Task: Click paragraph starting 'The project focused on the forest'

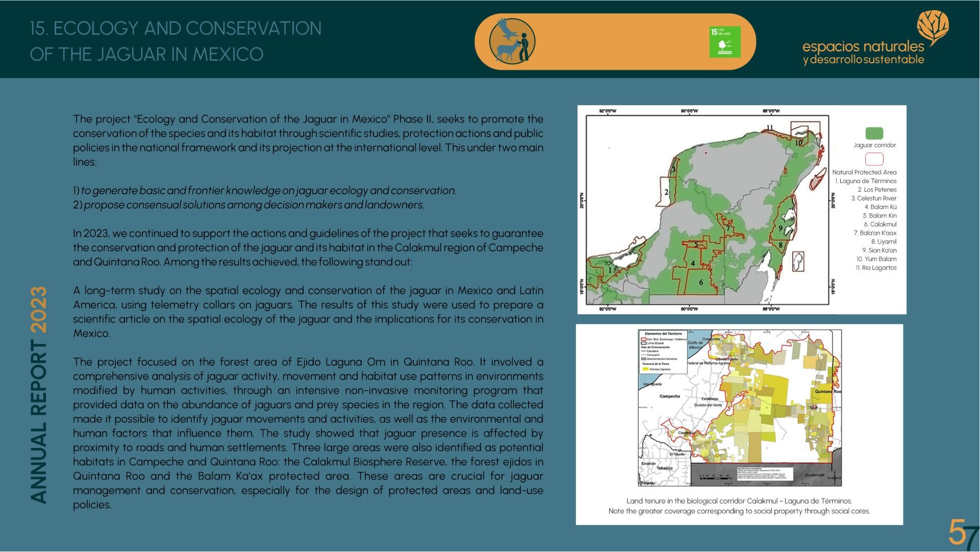Action: (308, 433)
